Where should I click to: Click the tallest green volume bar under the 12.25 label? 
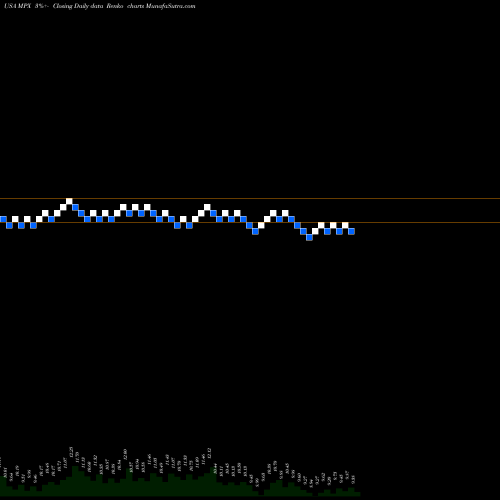click(75, 481)
